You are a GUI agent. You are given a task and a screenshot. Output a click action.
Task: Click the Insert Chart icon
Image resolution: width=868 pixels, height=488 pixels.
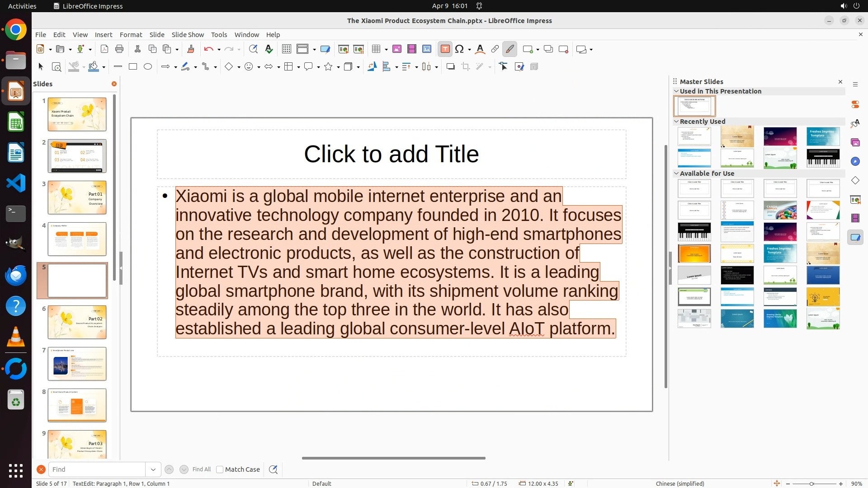click(x=427, y=49)
